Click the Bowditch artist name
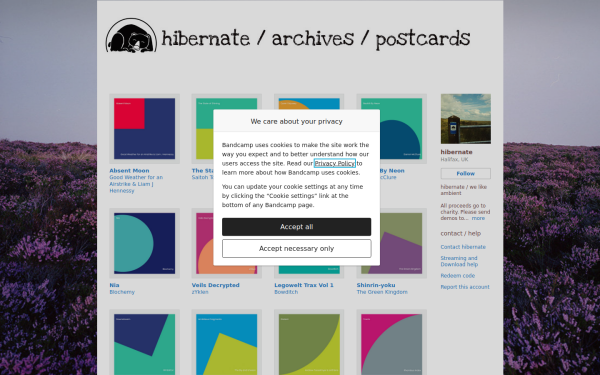 click(286, 292)
